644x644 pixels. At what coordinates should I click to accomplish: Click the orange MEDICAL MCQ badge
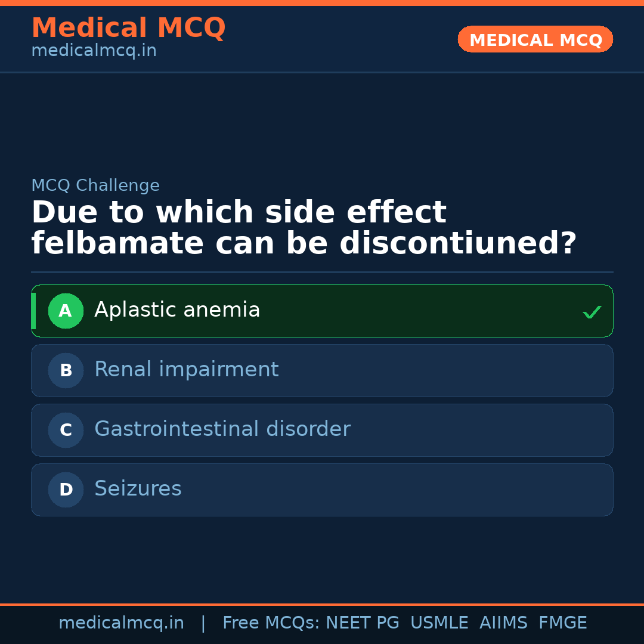535,39
